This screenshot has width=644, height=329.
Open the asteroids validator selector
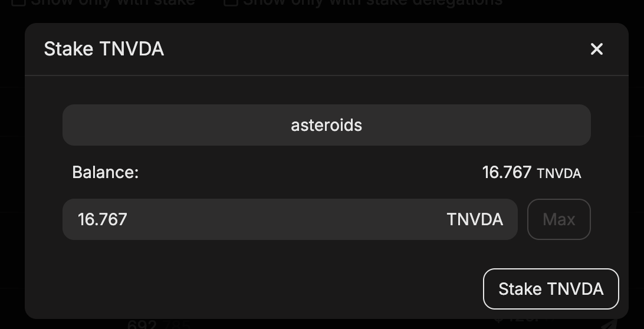coord(326,125)
